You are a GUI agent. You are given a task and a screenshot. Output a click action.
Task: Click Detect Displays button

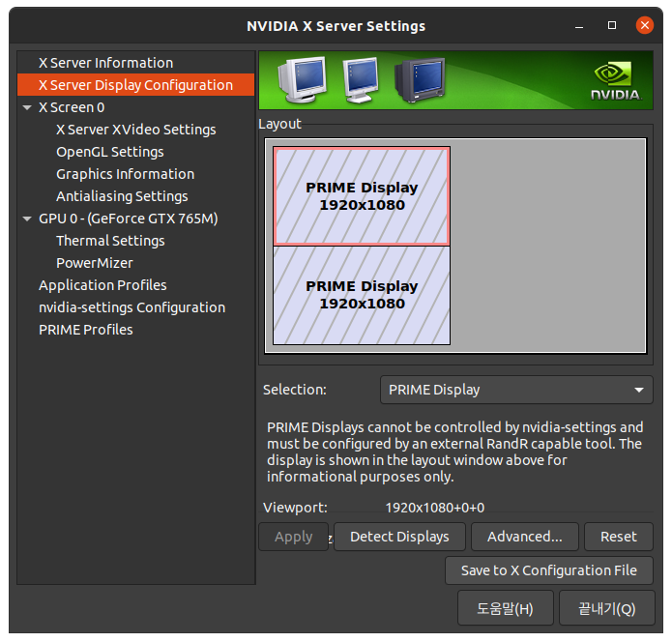(399, 537)
